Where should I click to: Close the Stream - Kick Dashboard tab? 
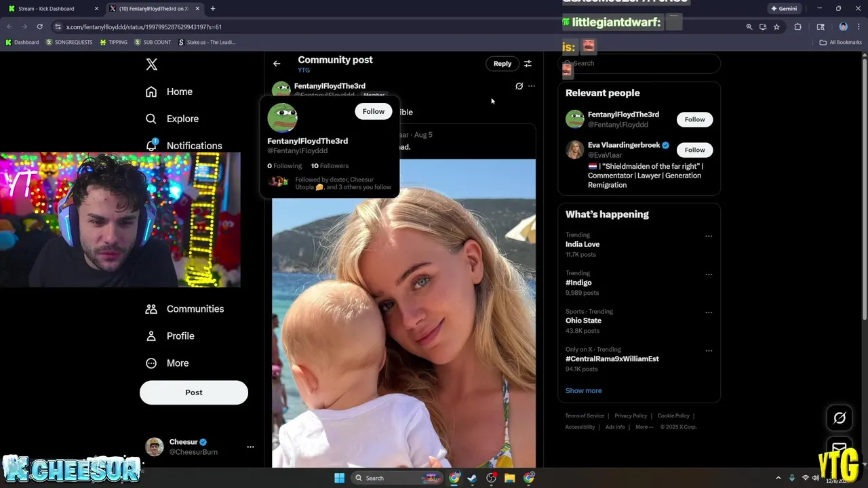[96, 9]
